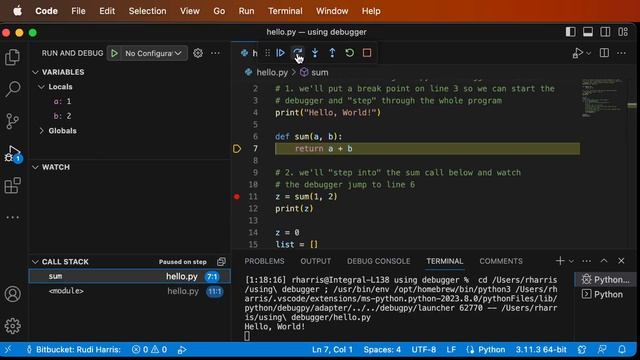The height and width of the screenshot is (360, 640).
Task: Open launch.json settings gear
Action: tap(198, 53)
